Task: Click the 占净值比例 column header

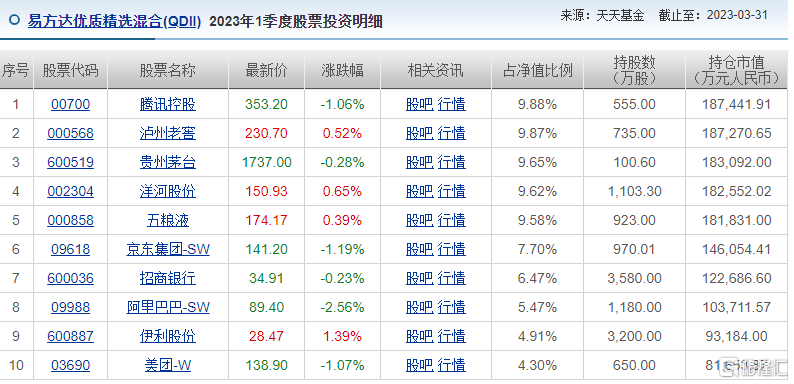Action: [537, 70]
